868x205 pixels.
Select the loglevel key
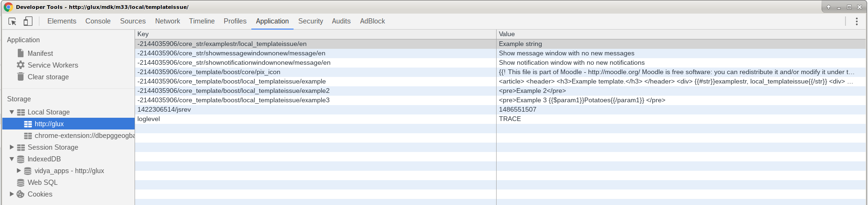pyautogui.click(x=316, y=119)
